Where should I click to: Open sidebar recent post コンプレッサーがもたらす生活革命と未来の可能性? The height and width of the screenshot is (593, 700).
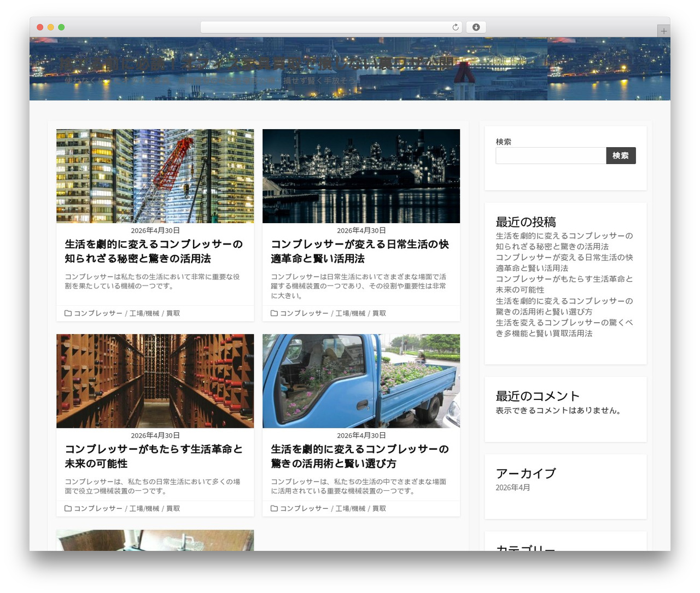[564, 284]
